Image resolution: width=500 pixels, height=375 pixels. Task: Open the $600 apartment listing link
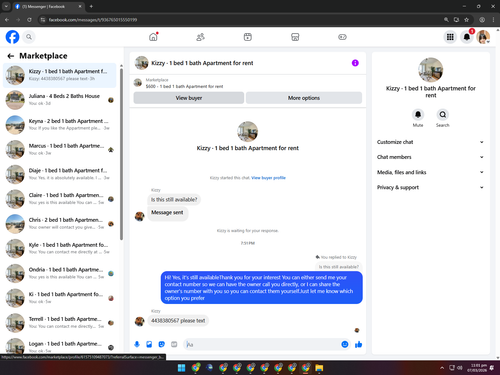point(184,86)
